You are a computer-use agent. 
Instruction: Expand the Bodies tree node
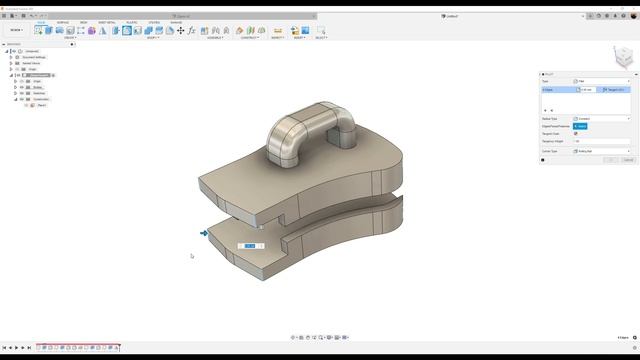tap(16, 87)
